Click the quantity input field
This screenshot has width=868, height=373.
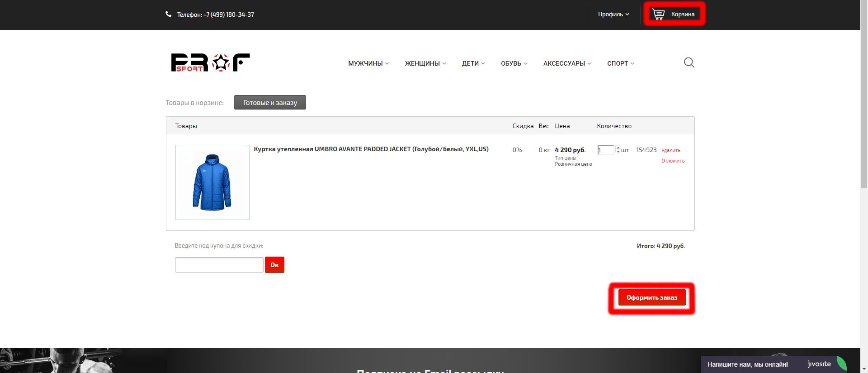pos(605,150)
